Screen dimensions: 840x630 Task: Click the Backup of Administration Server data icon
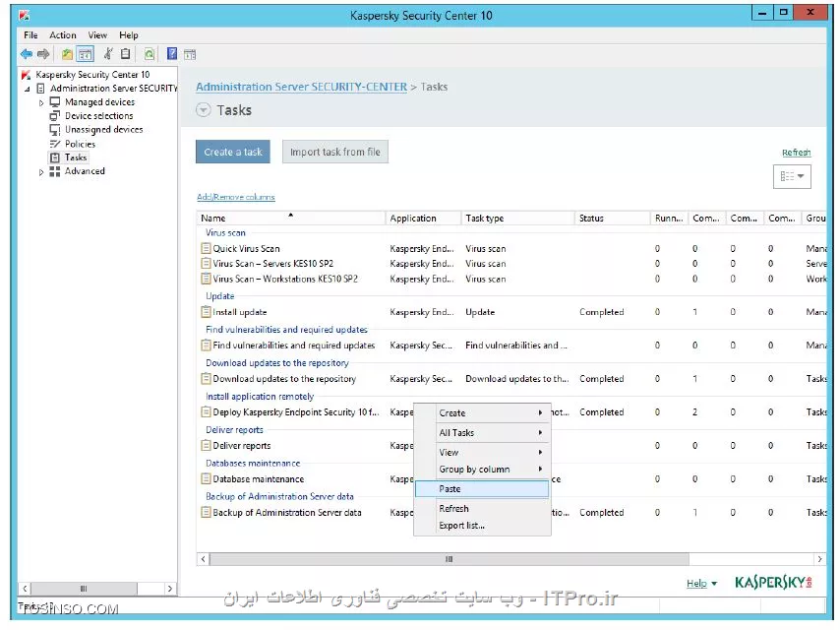coord(206,512)
